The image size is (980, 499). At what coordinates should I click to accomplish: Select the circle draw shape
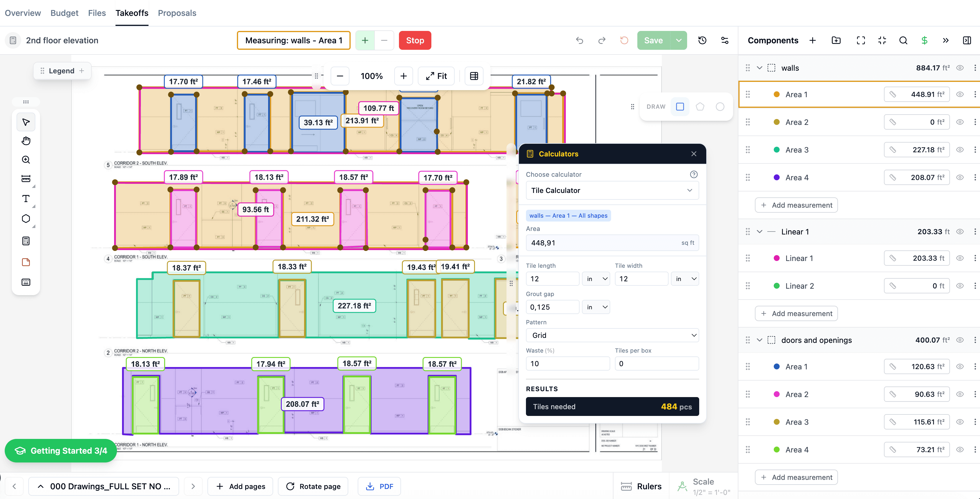click(x=720, y=107)
